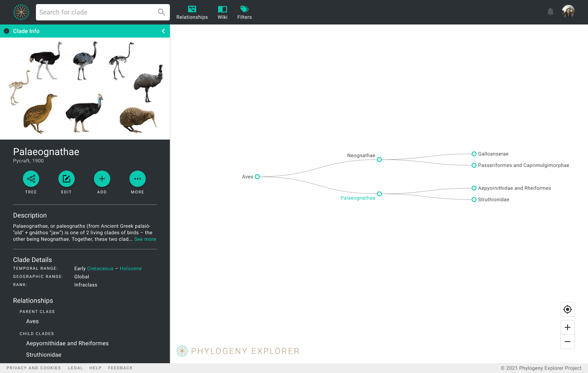This screenshot has width=588, height=373.
Task: Open the Cretaceous link
Action: [x=100, y=269]
